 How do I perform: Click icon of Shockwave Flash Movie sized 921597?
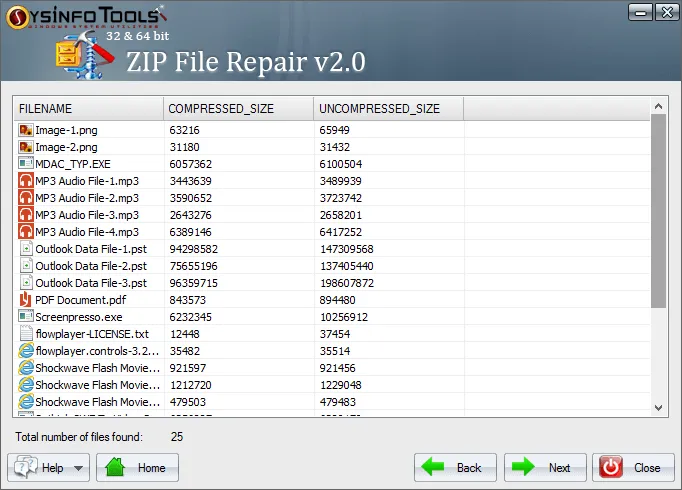point(26,367)
